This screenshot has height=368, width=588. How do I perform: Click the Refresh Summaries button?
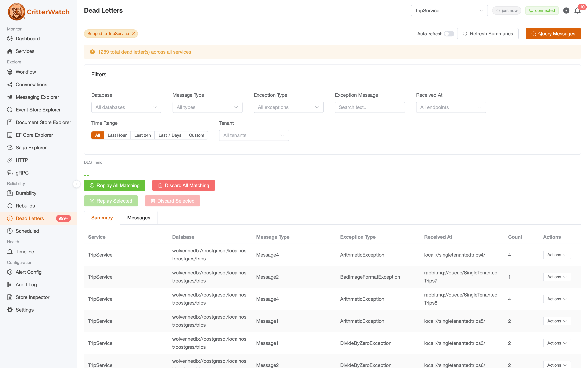(488, 34)
